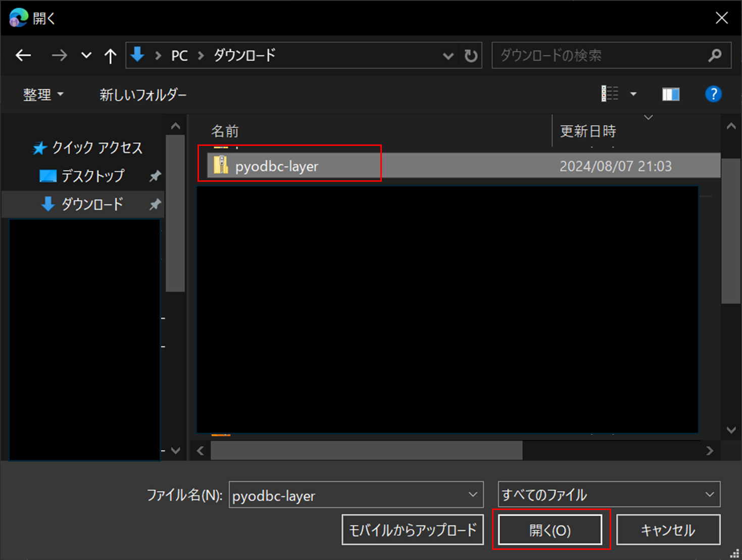Close the 開く dialog window
This screenshot has width=742, height=560.
pyautogui.click(x=722, y=18)
